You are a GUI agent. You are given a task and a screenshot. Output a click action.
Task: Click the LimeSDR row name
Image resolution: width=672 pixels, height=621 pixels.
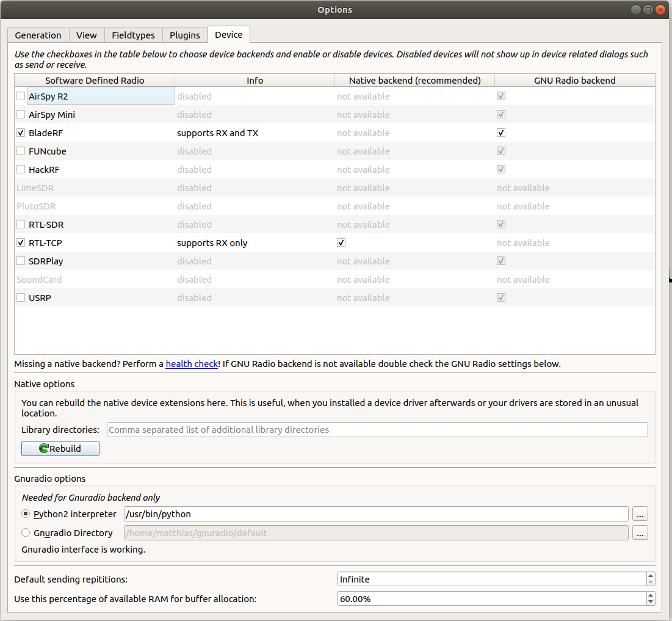[35, 188]
